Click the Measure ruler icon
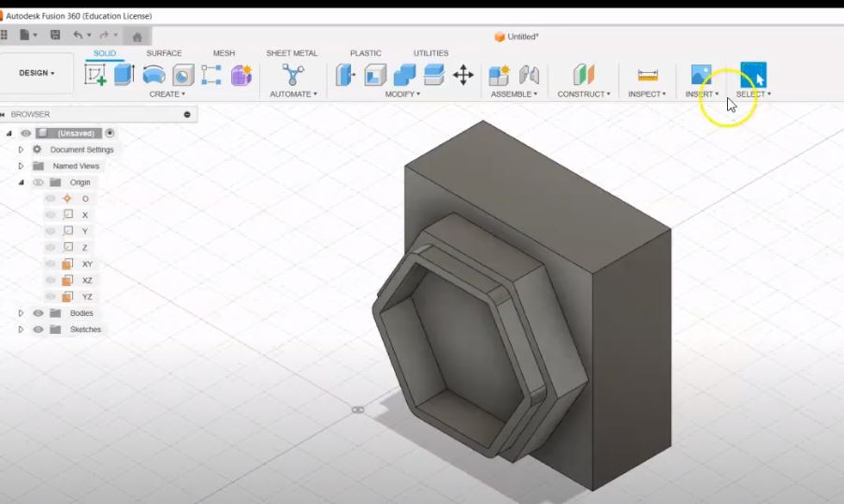The height and width of the screenshot is (504, 844). tap(648, 75)
